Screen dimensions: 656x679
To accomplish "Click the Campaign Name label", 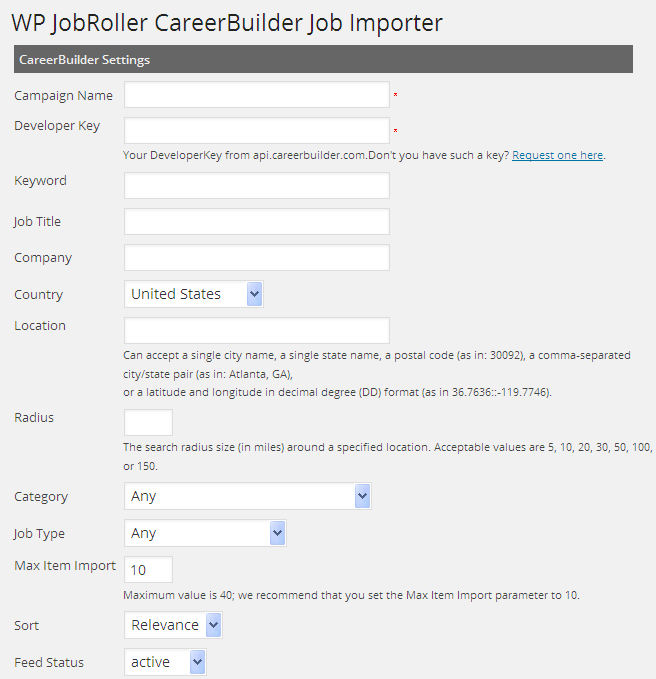I will click(63, 96).
